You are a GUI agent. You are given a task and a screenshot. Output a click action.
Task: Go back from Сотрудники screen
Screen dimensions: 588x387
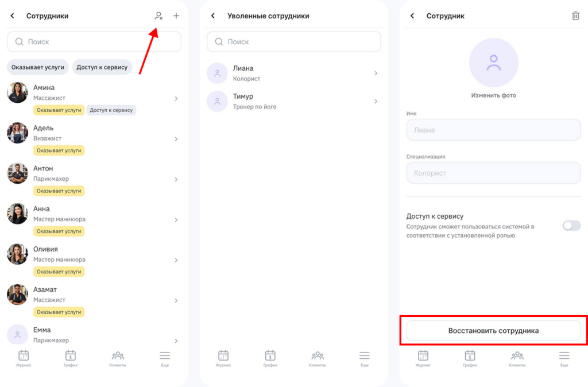coord(13,16)
